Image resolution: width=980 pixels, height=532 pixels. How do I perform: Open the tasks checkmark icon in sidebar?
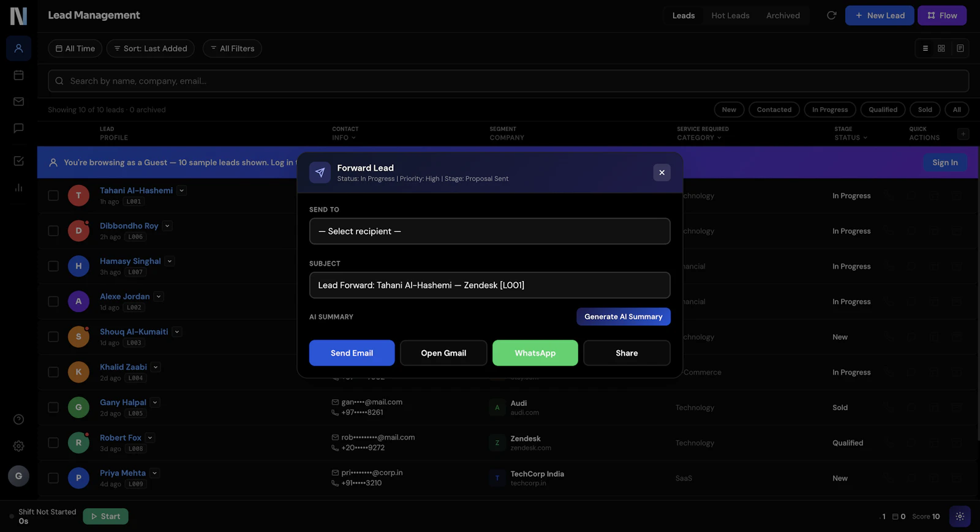tap(18, 161)
